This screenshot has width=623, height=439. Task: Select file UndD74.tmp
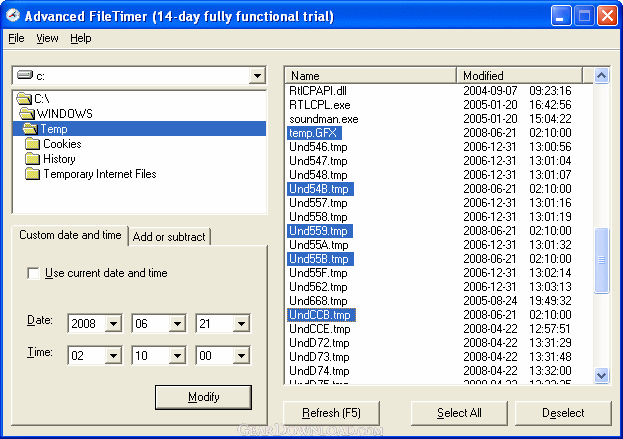(319, 371)
